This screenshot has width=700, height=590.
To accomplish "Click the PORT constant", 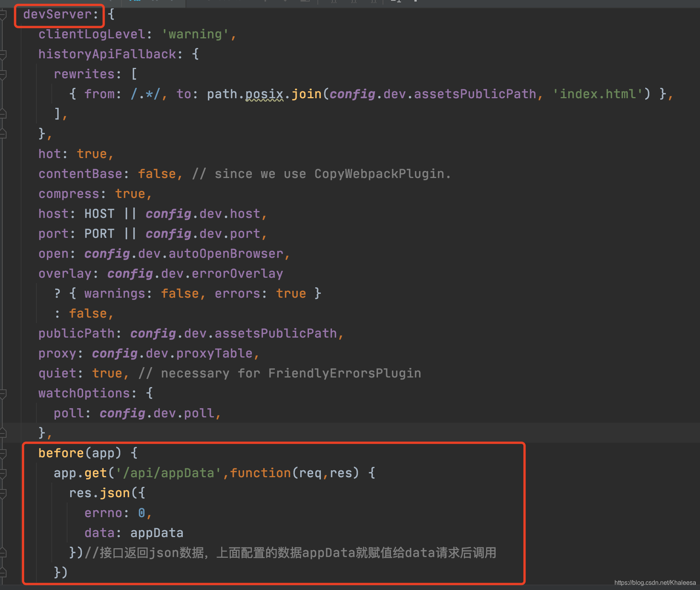I will click(x=99, y=234).
